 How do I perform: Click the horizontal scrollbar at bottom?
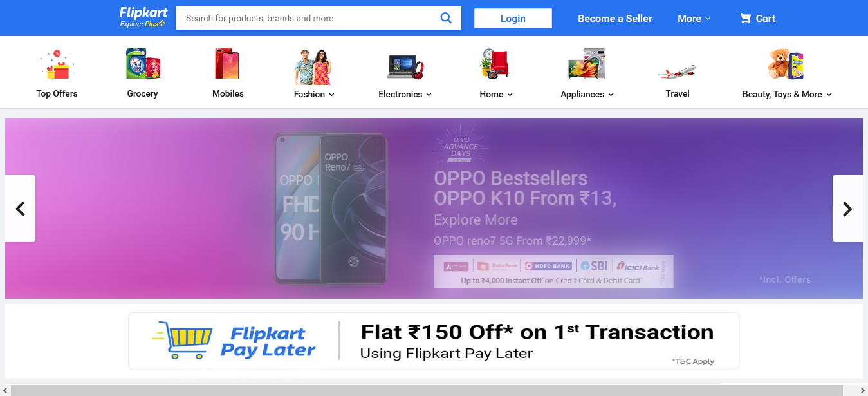(427, 390)
